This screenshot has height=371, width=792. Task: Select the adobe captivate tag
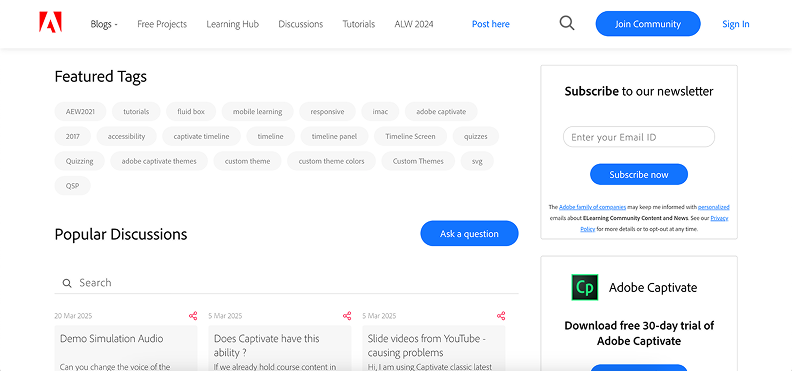[x=441, y=112]
